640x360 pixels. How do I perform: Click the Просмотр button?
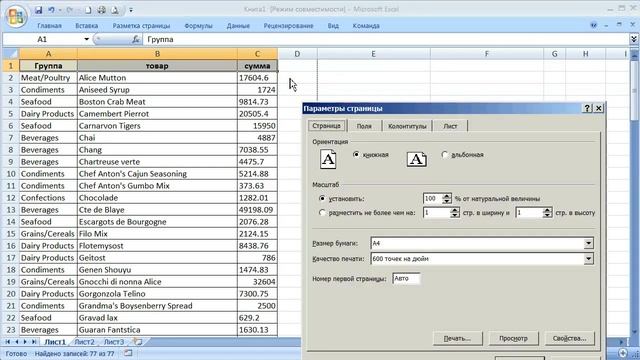click(513, 338)
